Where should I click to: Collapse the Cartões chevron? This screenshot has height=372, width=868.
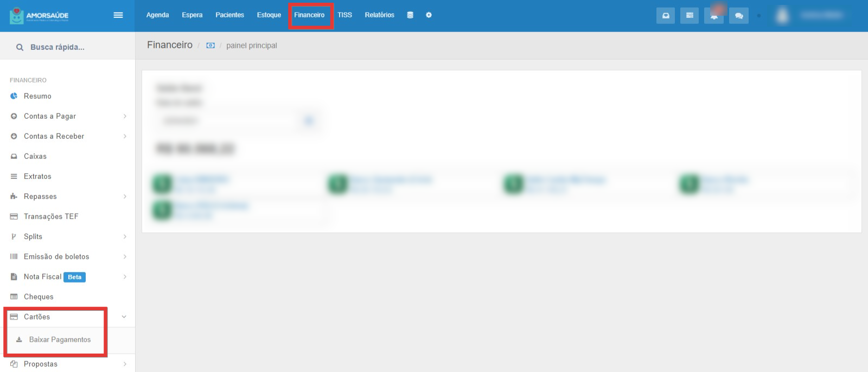[124, 317]
